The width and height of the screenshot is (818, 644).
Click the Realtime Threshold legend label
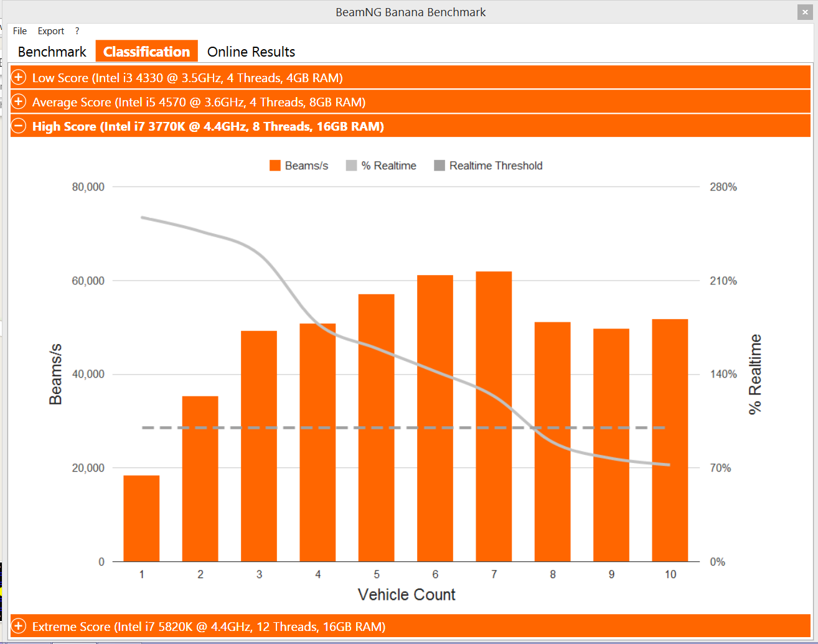496,166
